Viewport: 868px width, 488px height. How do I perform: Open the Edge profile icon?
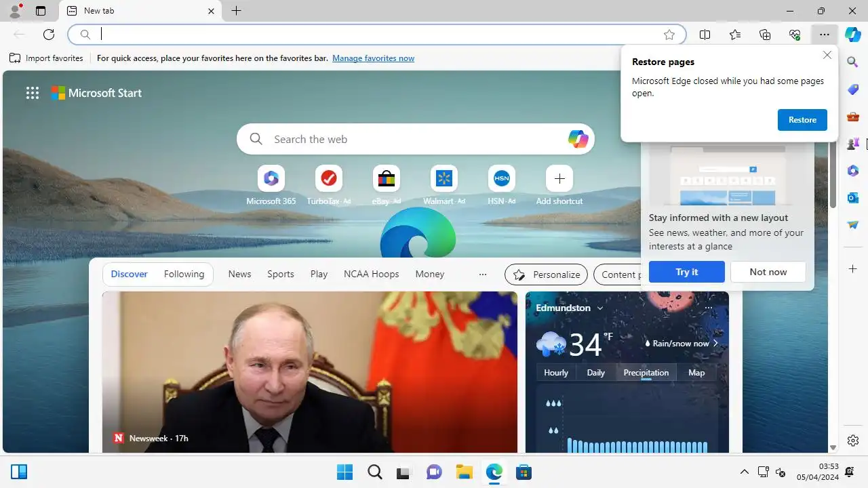coord(14,11)
